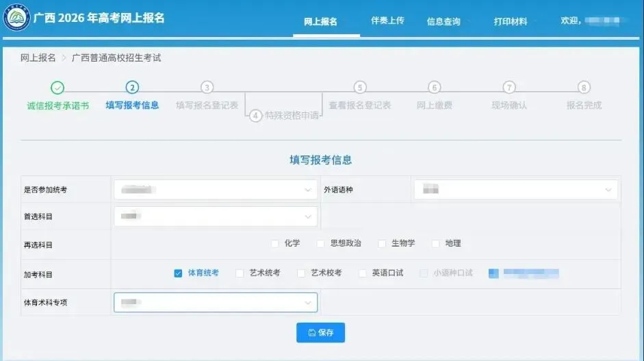Click the breadcrumb separator arrow
This screenshot has height=361, width=644.
[64, 58]
